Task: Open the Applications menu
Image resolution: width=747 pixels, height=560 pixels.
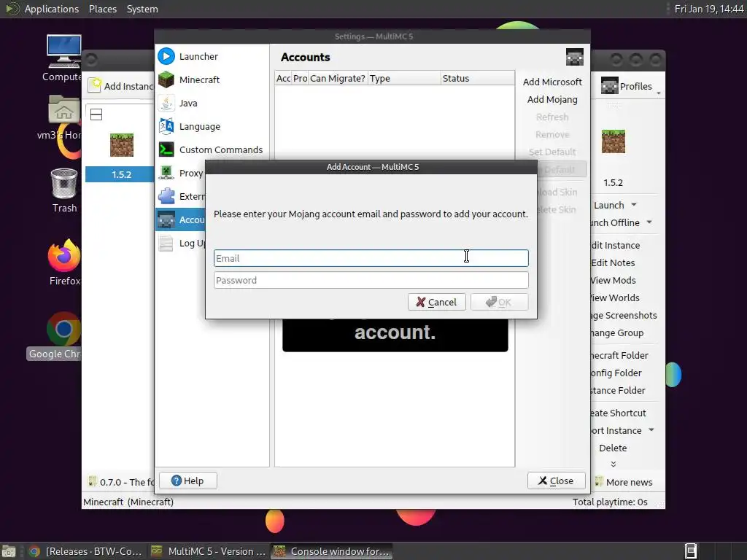Action: (x=52, y=9)
